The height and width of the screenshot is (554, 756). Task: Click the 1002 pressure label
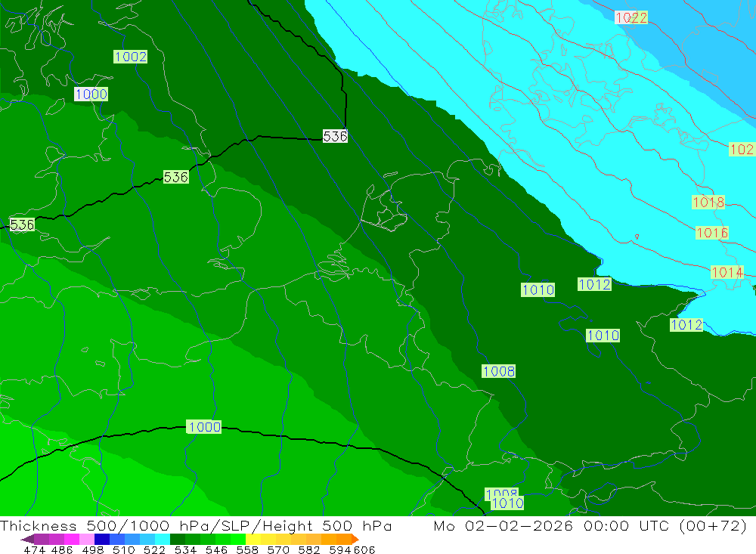point(131,57)
